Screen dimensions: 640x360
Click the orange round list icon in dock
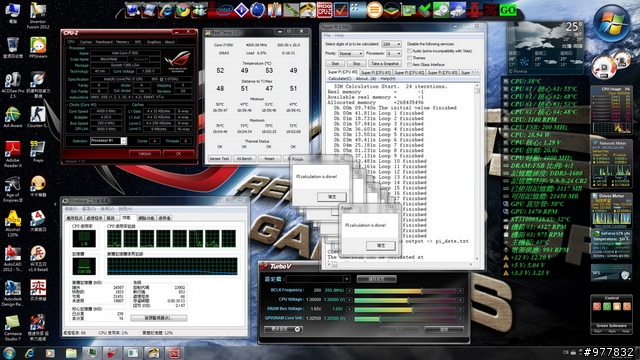[374, 10]
